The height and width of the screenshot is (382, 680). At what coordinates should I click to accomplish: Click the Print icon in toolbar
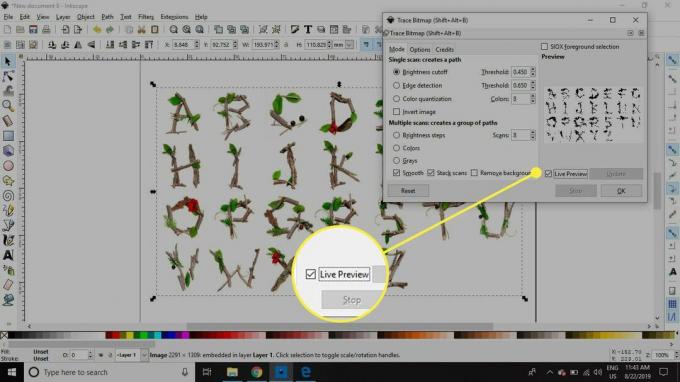pyautogui.click(x=46, y=29)
